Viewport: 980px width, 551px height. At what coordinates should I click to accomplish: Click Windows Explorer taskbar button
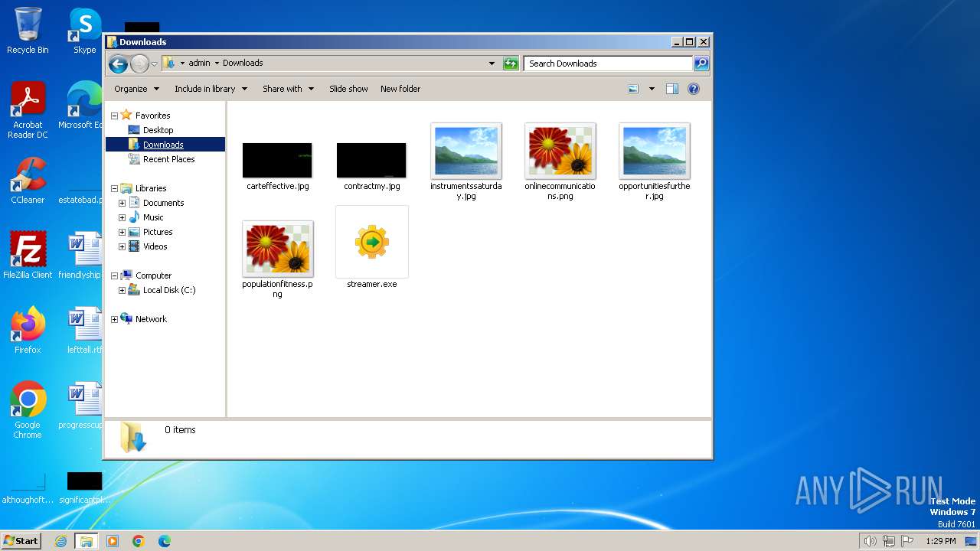click(87, 541)
